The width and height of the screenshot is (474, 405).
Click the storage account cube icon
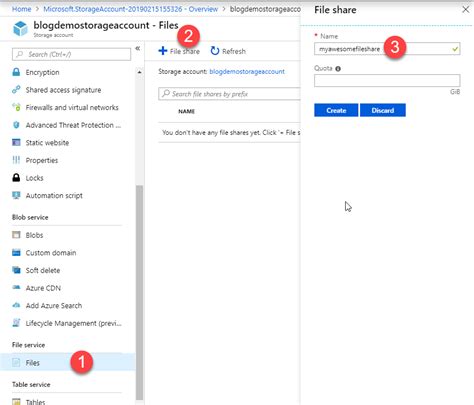[x=20, y=28]
